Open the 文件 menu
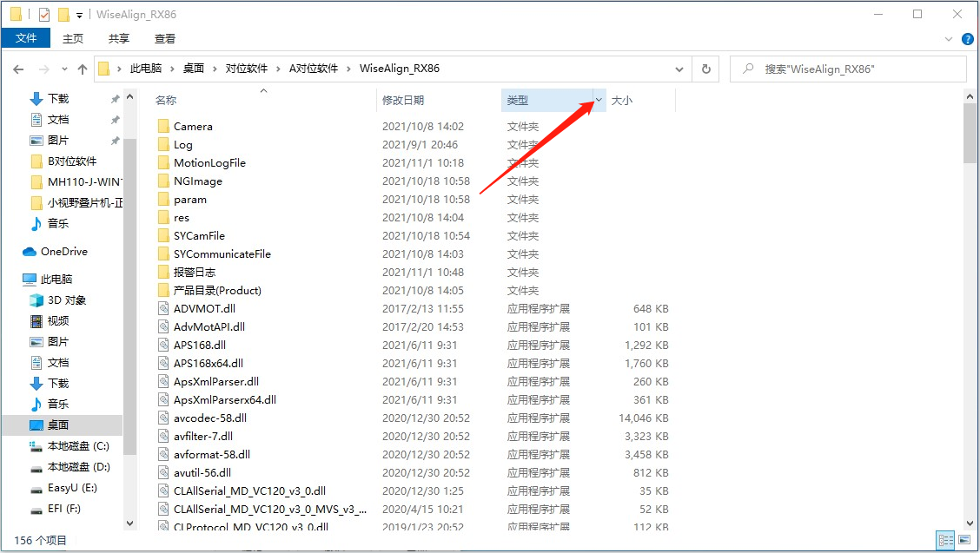 pos(26,39)
